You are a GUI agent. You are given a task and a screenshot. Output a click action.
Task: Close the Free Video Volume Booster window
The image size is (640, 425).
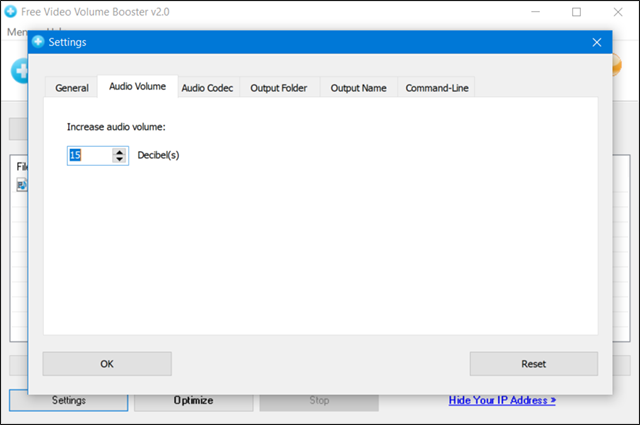(x=618, y=12)
